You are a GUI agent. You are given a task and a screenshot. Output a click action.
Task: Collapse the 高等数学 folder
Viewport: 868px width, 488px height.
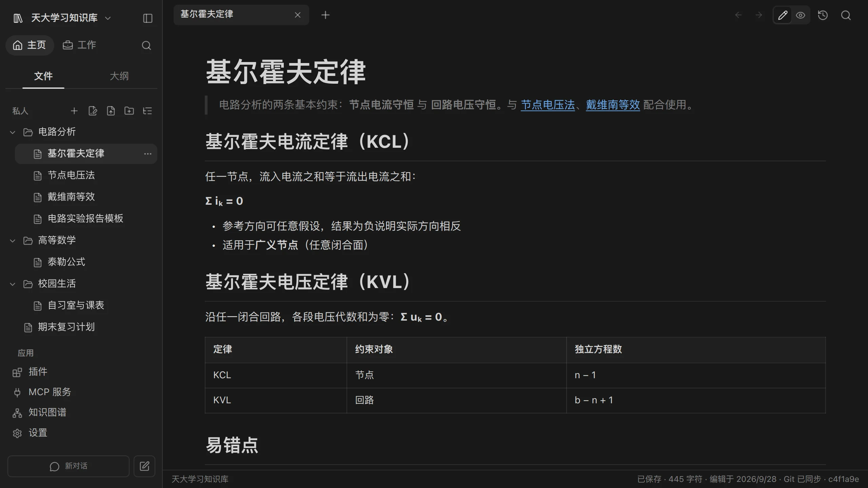pos(13,241)
